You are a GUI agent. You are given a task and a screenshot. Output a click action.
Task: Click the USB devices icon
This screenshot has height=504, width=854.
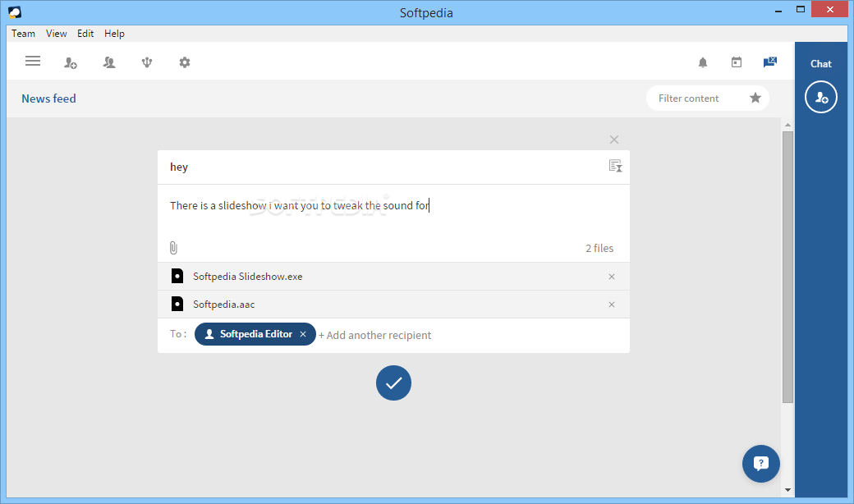(146, 62)
